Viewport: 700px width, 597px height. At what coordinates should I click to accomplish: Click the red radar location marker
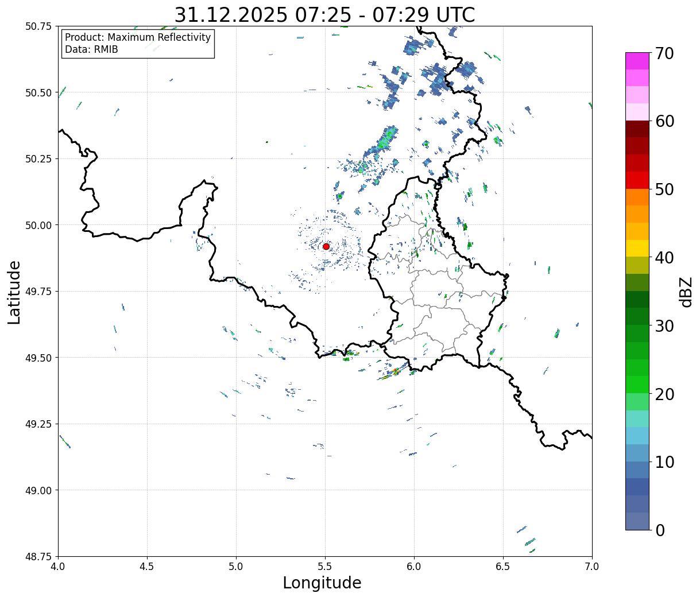click(326, 246)
